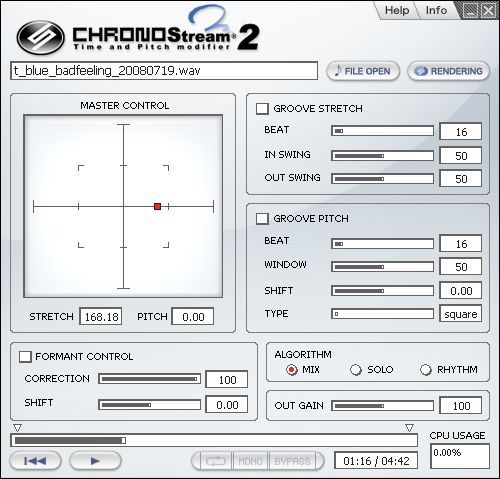Screen dimensions: 500x479
Task: Click the Groove Pitch SHIFT slider
Action: [x=382, y=291]
